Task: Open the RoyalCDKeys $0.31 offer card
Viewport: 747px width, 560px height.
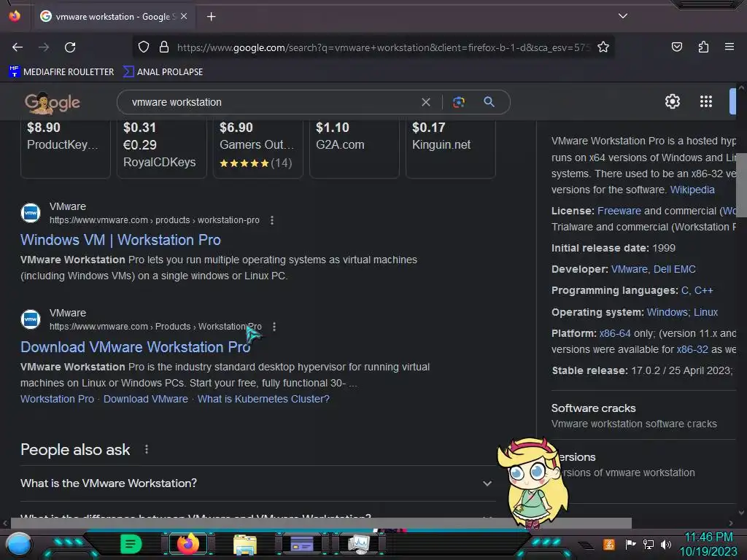Action: tap(161, 149)
